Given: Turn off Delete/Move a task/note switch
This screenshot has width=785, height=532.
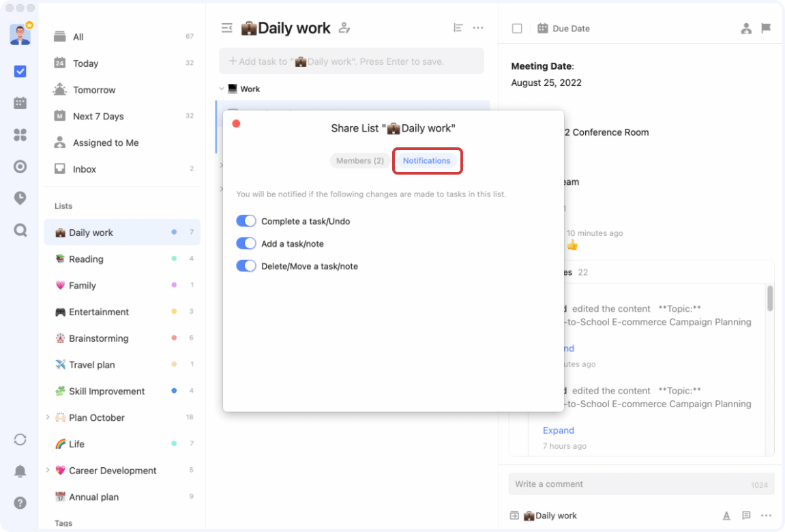Looking at the screenshot, I should [x=246, y=266].
